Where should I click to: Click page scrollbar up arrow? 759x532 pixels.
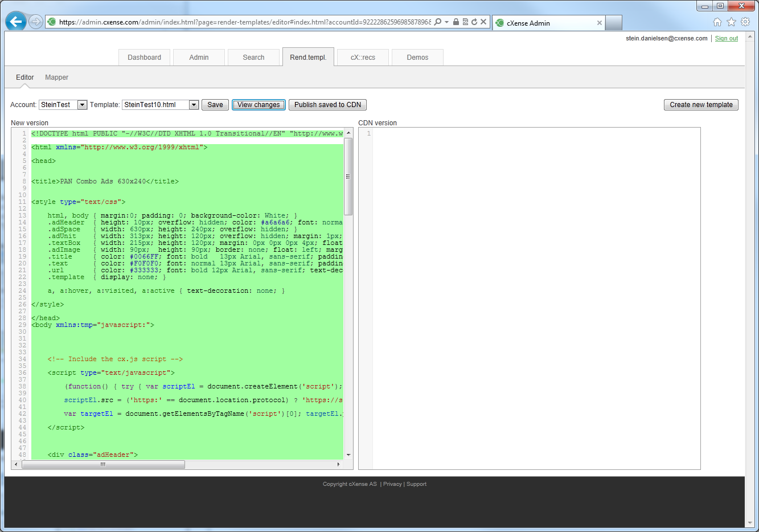(x=750, y=35)
